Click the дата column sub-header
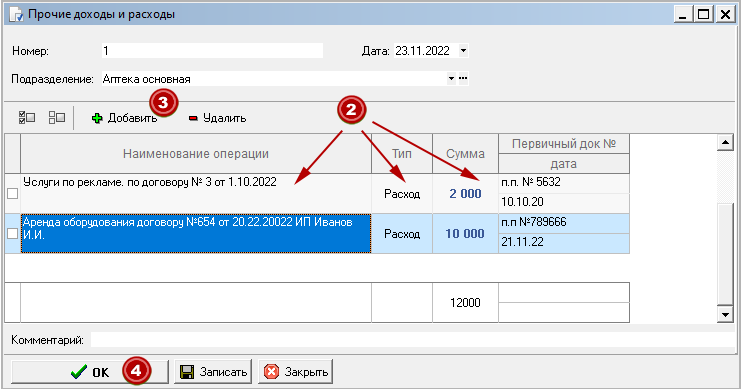Screen dimensions: 742x389 click(564, 164)
